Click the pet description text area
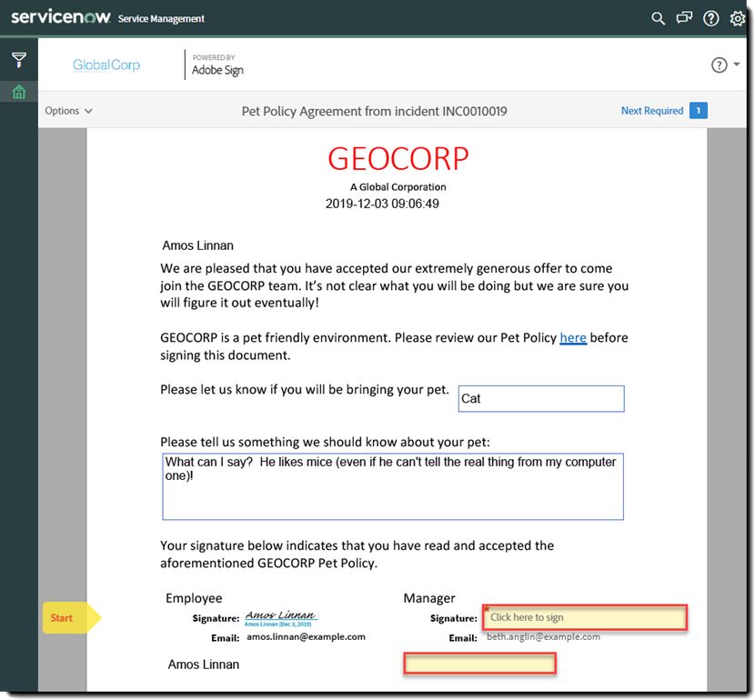The image size is (755, 700). click(x=393, y=486)
